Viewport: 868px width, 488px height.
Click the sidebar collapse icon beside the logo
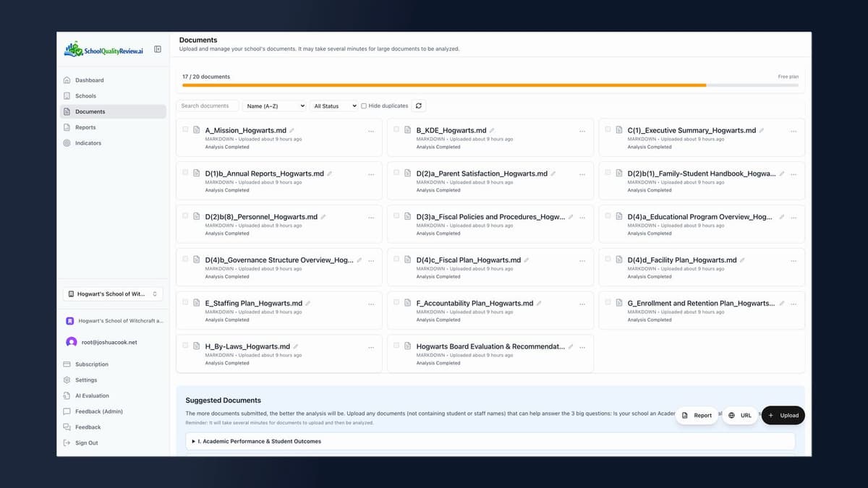coord(158,48)
